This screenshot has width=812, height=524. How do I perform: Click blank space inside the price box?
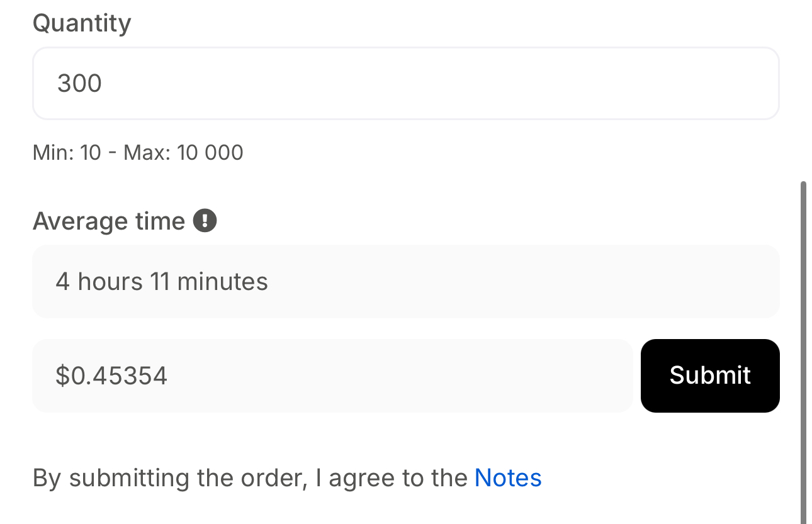pyautogui.click(x=441, y=376)
